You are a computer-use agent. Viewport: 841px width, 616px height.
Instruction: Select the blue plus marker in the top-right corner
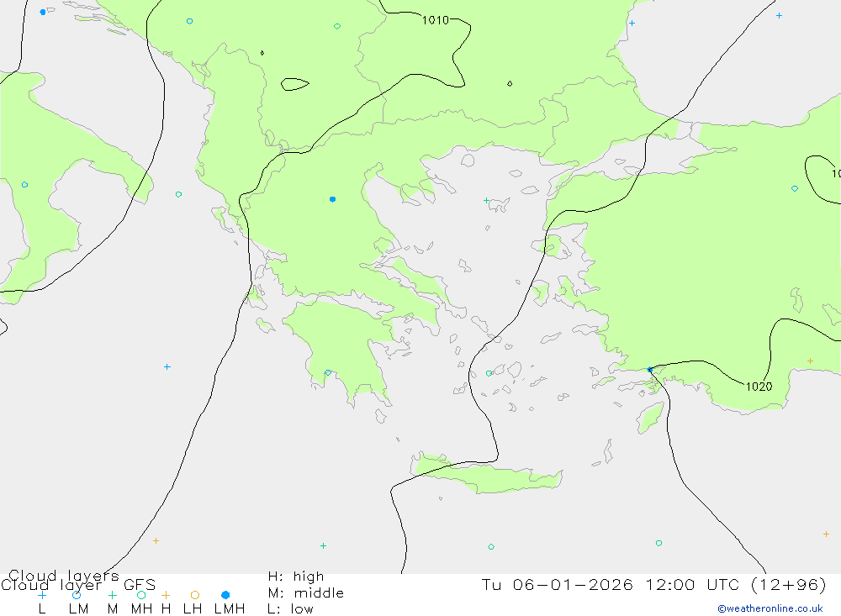(779, 16)
